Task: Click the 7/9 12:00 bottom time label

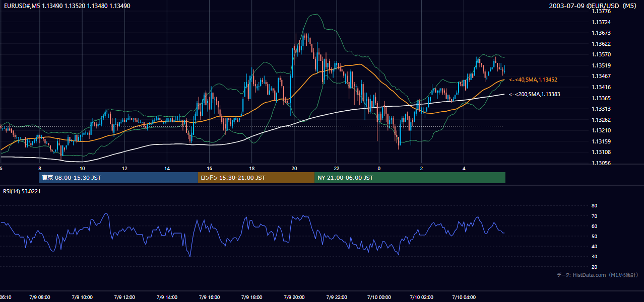Action: [x=124, y=297]
